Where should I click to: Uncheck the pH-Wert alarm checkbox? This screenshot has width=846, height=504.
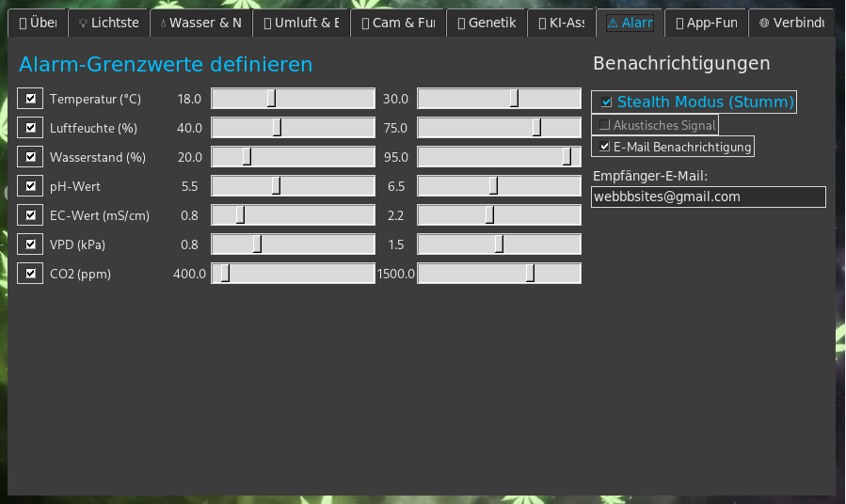click(30, 186)
